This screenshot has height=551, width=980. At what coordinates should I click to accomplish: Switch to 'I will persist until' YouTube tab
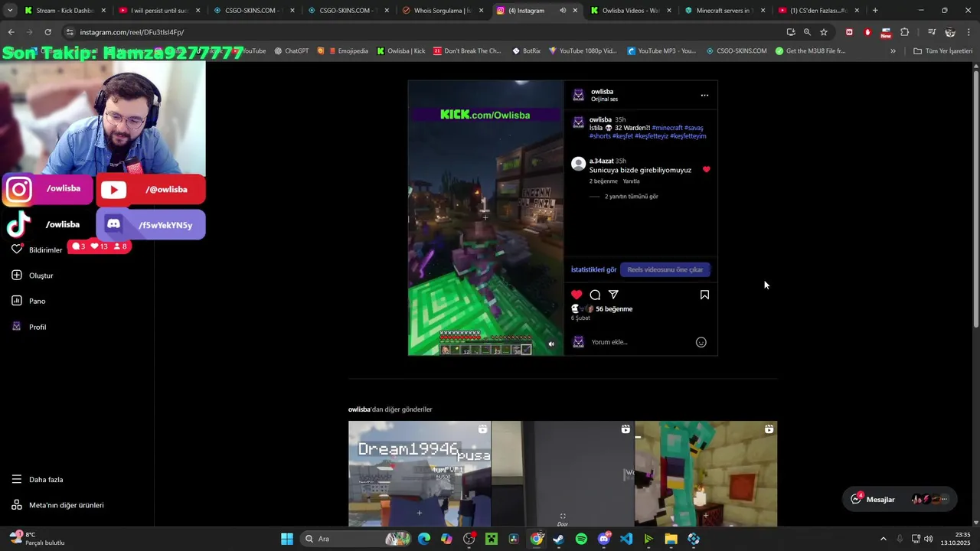159,11
